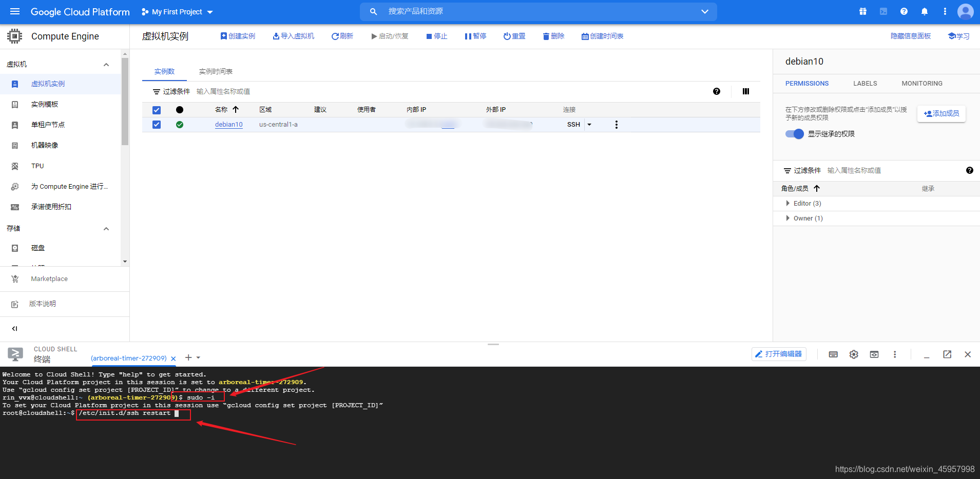This screenshot has height=479, width=980.
Task: Click the 添加成员 button
Action: coord(941,113)
